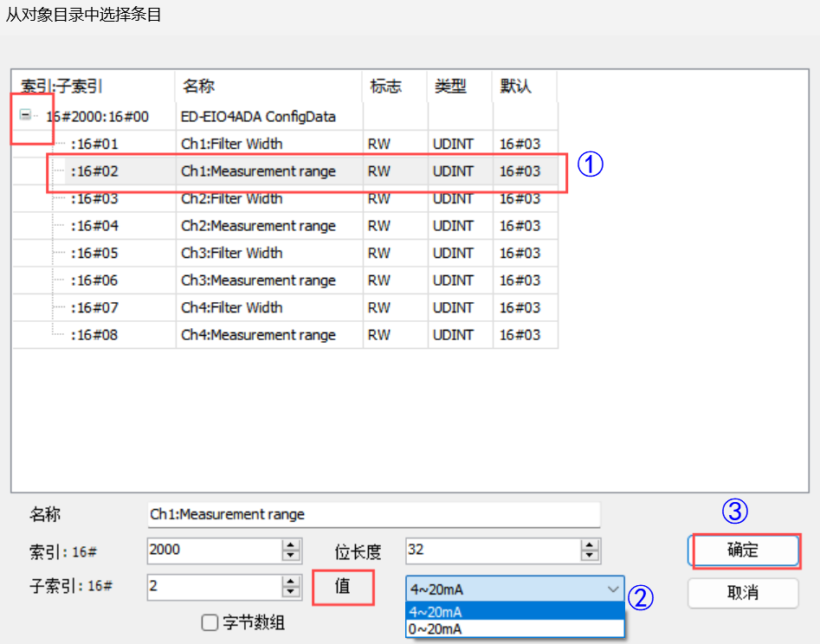Choose 0~20mA from the dropdown list

tap(514, 628)
